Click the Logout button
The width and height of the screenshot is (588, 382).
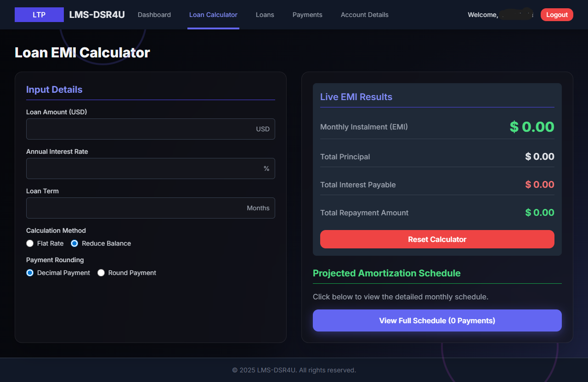tap(557, 14)
